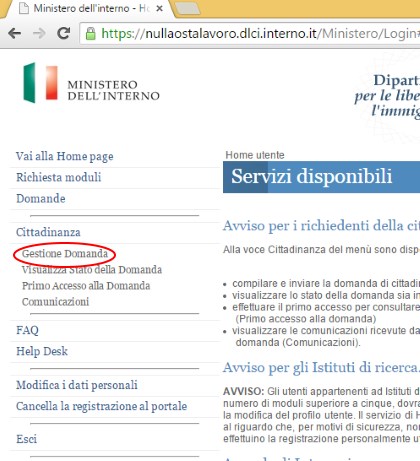
Task: Click the tab's page favicon
Action: click(x=24, y=8)
